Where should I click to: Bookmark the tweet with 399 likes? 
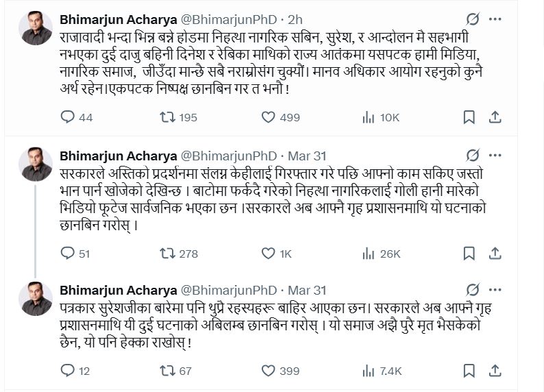469,371
